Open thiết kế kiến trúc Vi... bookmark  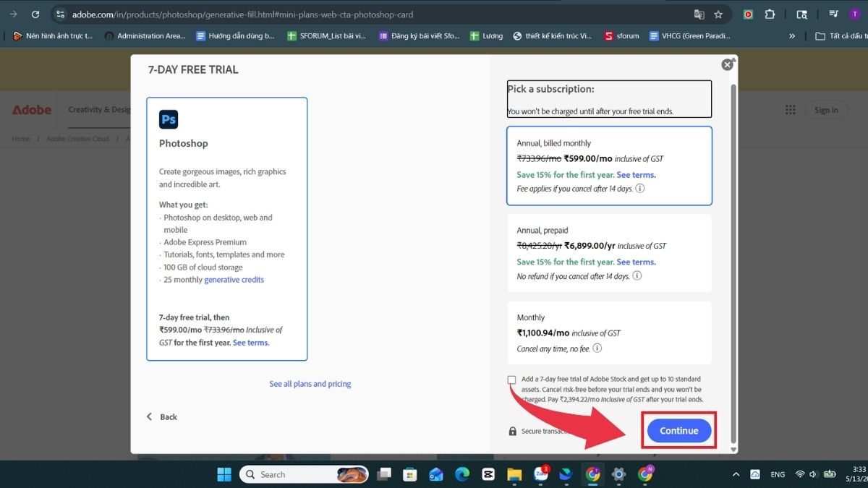[x=553, y=35]
